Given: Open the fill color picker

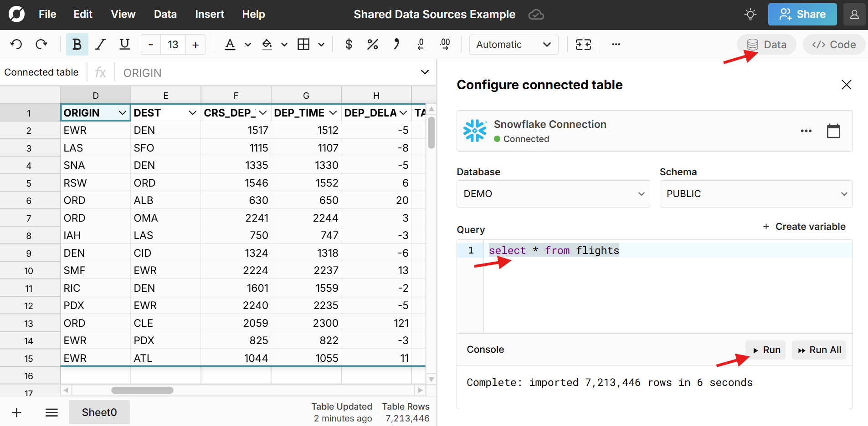Looking at the screenshot, I should 273,44.
